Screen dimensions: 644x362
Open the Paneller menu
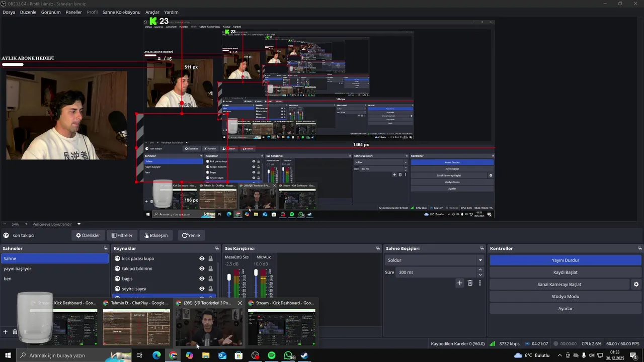73,12
